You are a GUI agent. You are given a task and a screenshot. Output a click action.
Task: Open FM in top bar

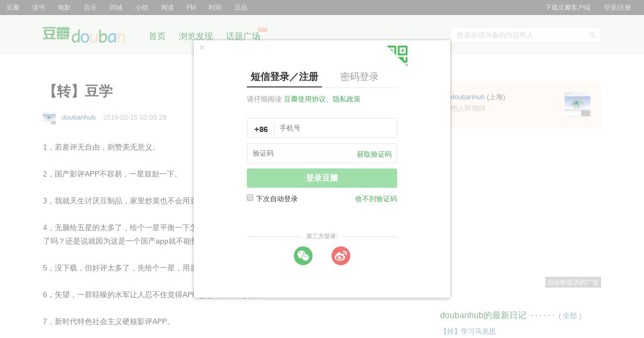click(x=191, y=8)
